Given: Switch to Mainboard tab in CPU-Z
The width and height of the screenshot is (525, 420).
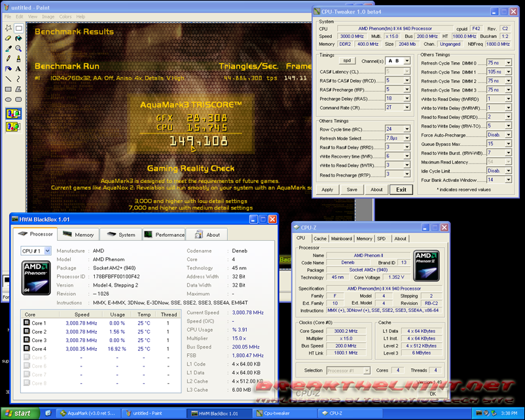Looking at the screenshot, I should coord(341,239).
